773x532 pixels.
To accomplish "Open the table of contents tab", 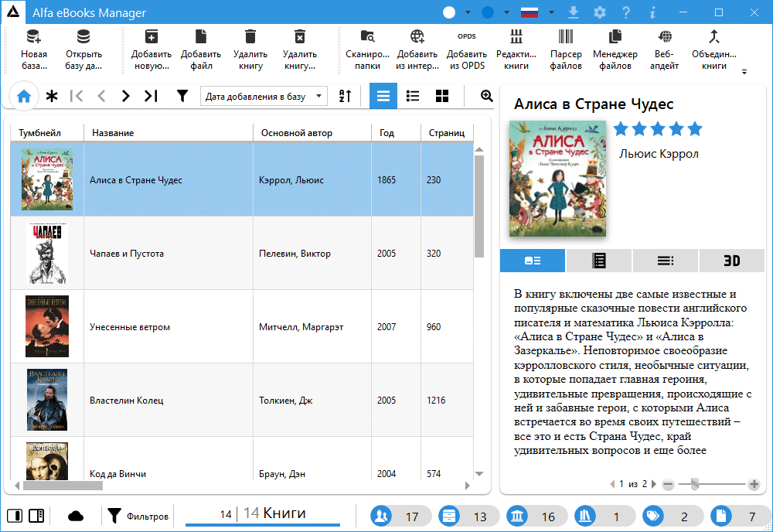I will [665, 261].
